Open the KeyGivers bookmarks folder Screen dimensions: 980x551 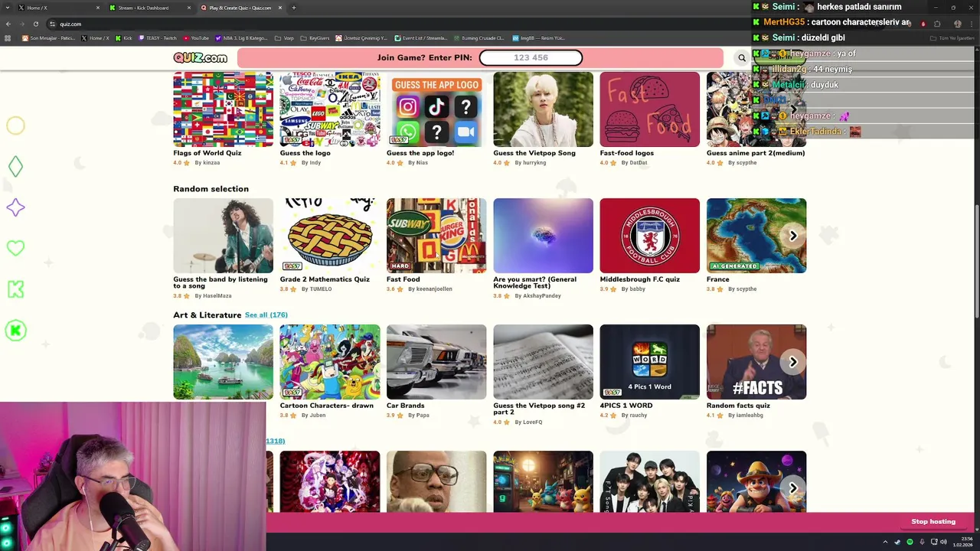(x=315, y=37)
